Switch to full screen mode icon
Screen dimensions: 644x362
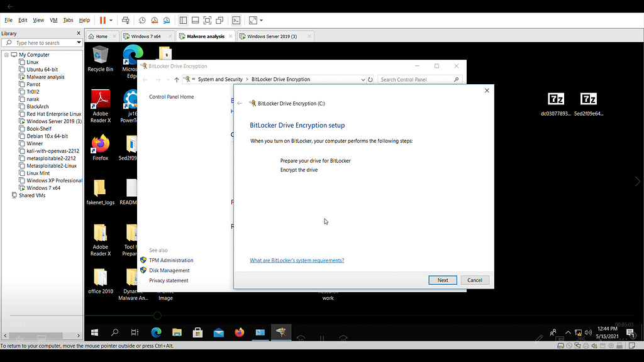(x=208, y=20)
